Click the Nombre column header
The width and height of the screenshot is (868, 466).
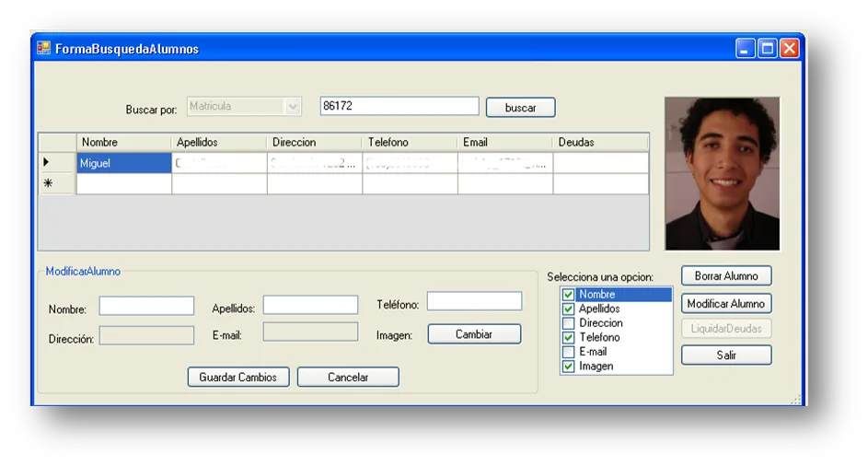click(123, 143)
